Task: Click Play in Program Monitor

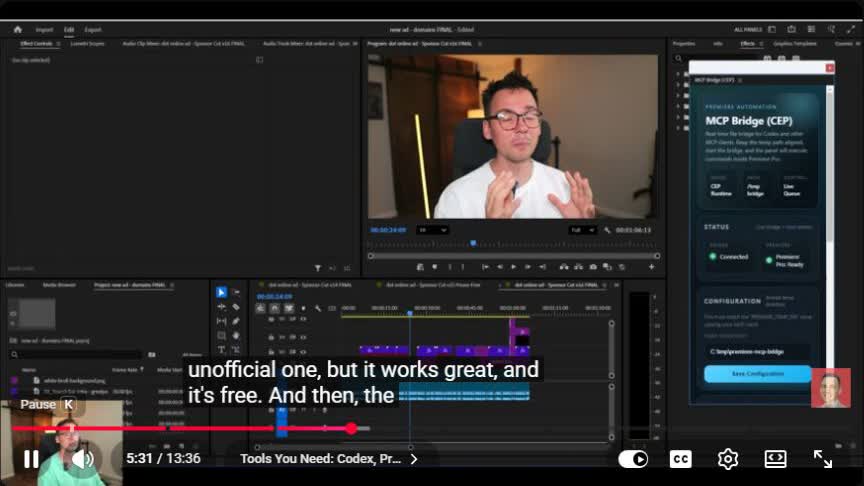Action: pos(514,267)
